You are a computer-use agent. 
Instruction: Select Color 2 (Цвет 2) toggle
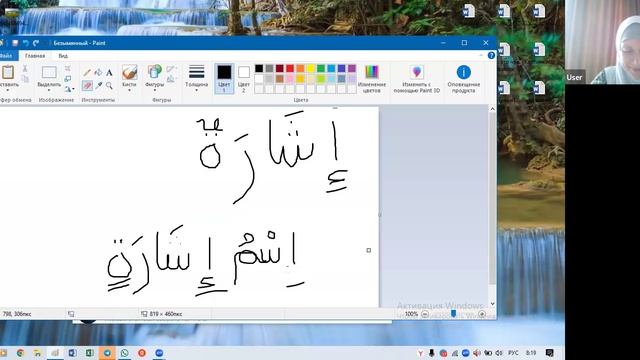244,79
